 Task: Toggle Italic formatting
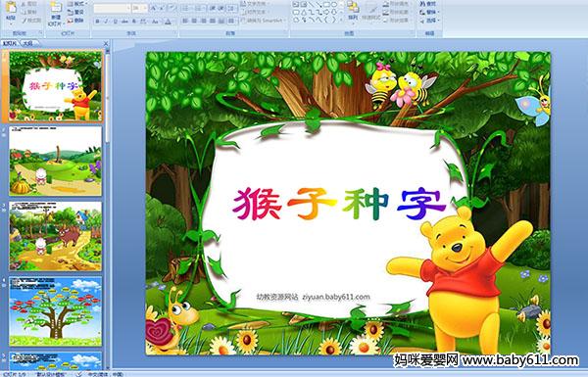click(106, 22)
